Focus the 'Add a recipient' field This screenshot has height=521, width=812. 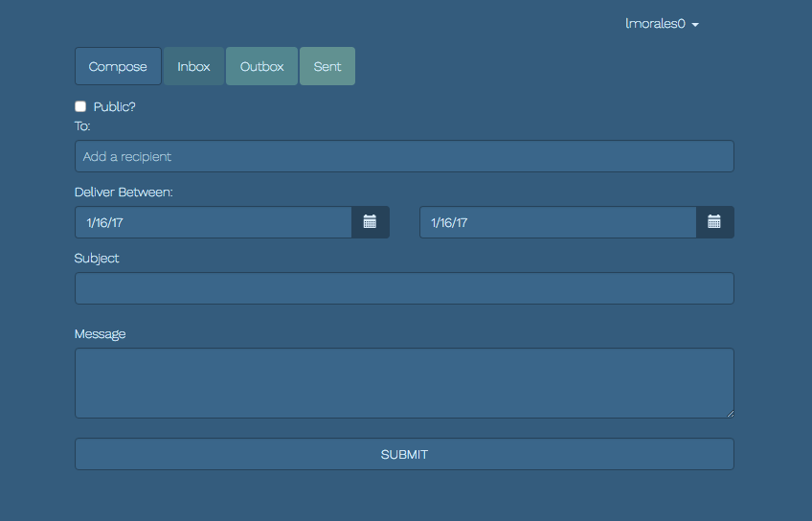[404, 156]
